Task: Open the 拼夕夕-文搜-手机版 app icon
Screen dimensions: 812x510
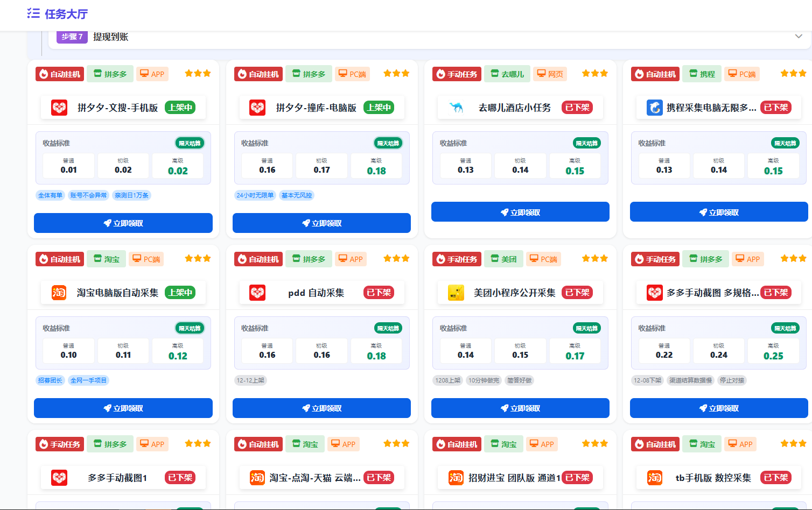Action: click(59, 108)
